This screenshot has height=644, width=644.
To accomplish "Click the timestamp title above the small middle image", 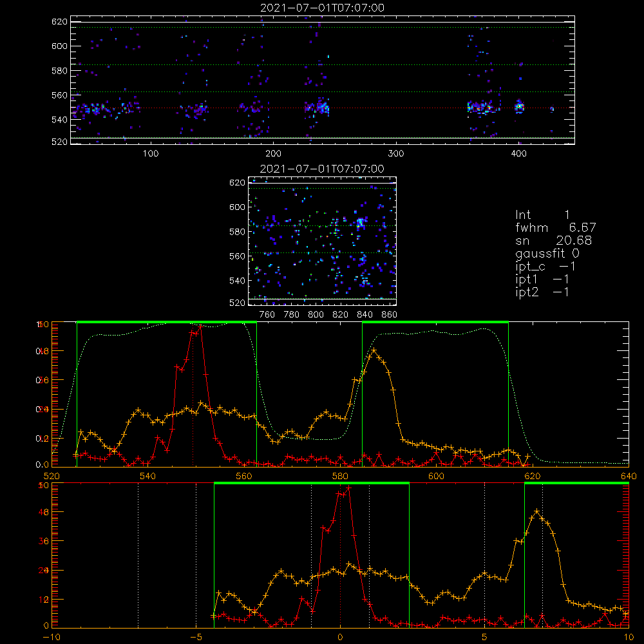I will (323, 169).
